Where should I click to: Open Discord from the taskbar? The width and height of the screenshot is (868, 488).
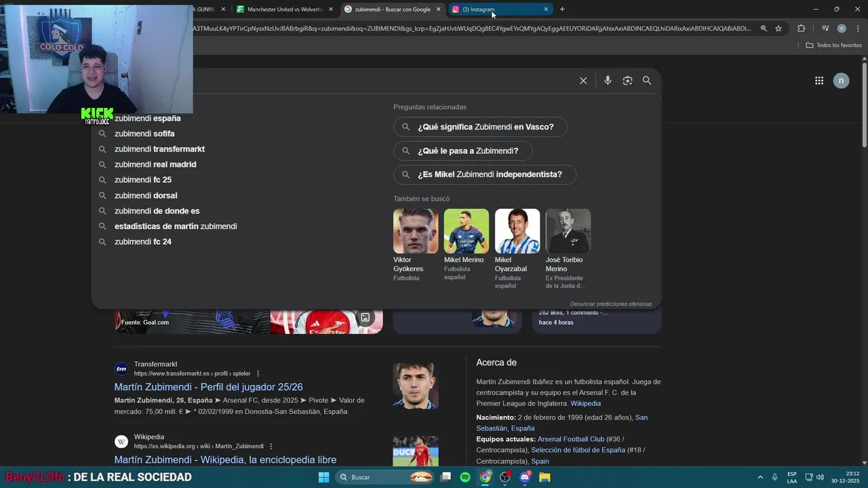525,477
